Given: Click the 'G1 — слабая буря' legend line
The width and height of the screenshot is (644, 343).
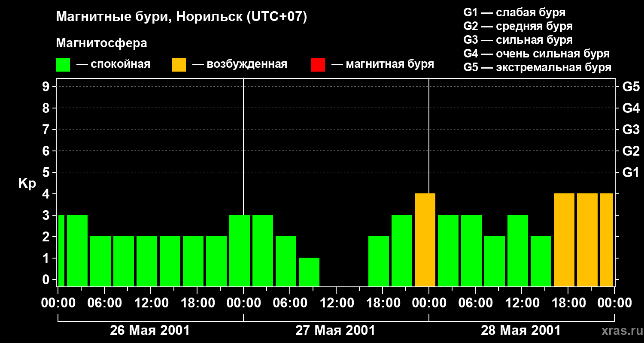Looking at the screenshot, I should pos(514,12).
